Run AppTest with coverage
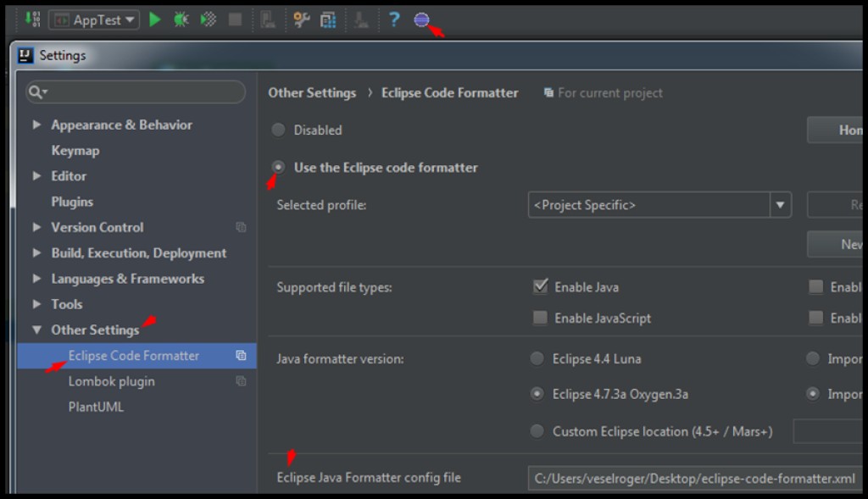 point(206,19)
